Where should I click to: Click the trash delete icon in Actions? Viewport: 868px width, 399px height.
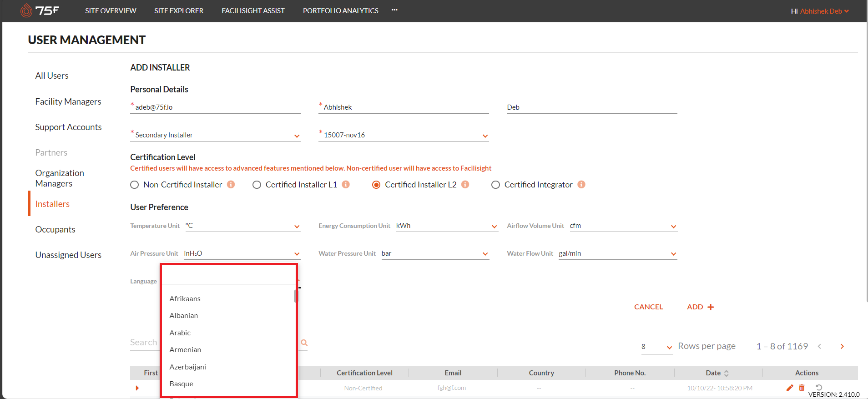[x=802, y=388]
